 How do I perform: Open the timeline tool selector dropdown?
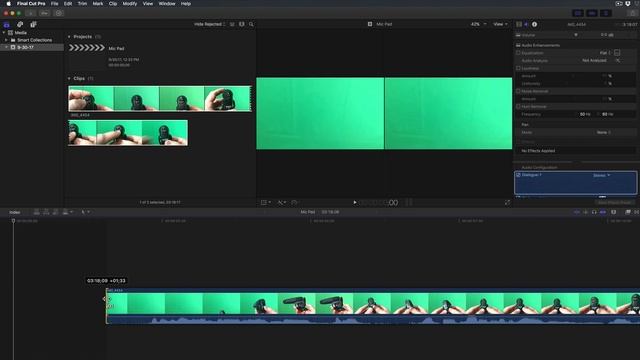(x=86, y=212)
